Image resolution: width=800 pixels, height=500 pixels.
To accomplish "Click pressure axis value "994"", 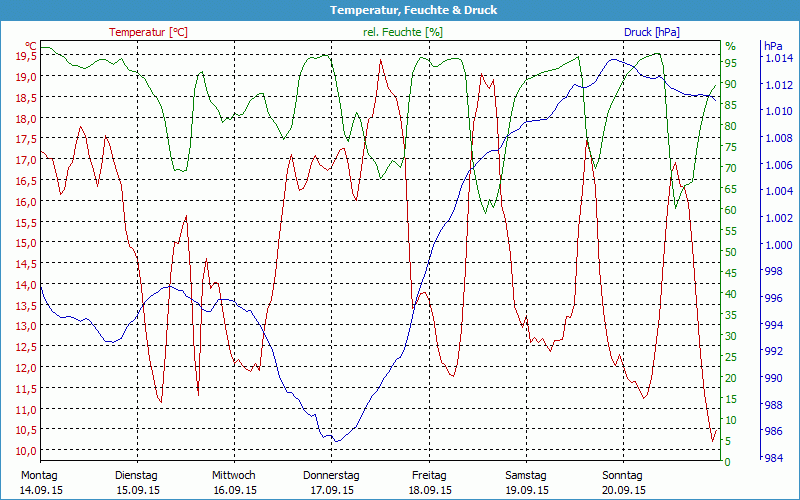I will (x=774, y=324).
